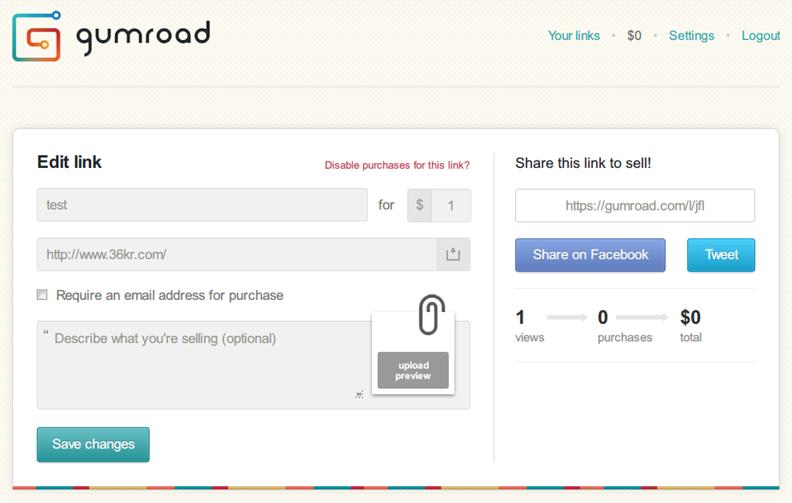Click the price amount input field

pos(451,205)
